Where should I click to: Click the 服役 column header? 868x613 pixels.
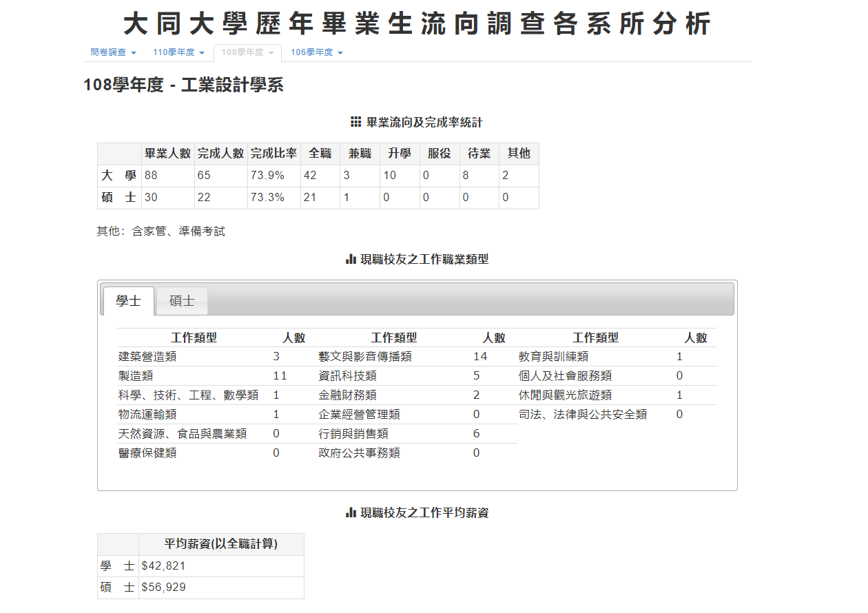tap(440, 154)
